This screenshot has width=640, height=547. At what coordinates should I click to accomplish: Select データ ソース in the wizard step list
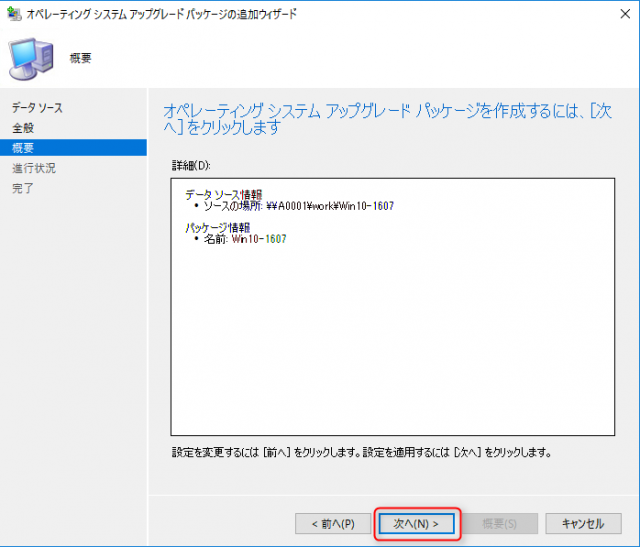pyautogui.click(x=37, y=108)
